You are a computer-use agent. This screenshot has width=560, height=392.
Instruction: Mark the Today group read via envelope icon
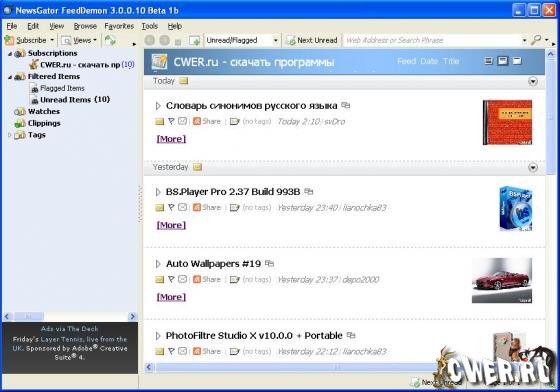(x=184, y=81)
